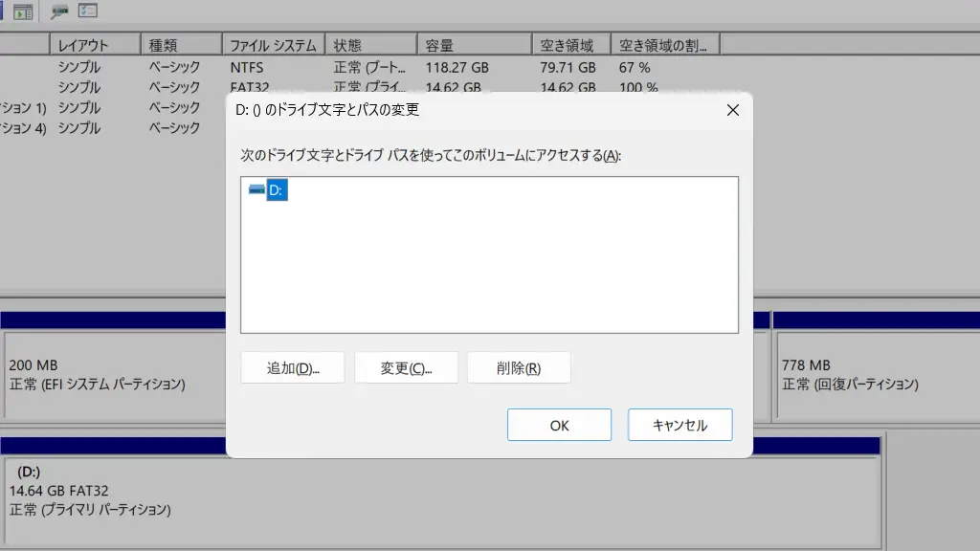Image resolution: width=980 pixels, height=551 pixels.
Task: Select the 200 MB EFI システム パーティション block
Action: pyautogui.click(x=105, y=375)
